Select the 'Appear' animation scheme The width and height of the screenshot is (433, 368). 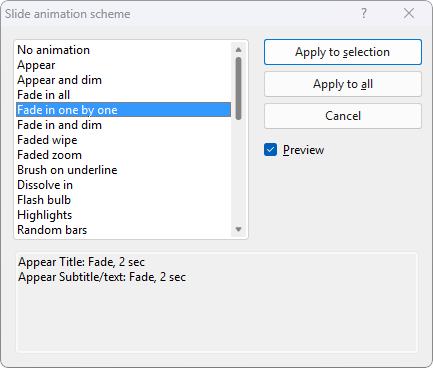point(123,65)
